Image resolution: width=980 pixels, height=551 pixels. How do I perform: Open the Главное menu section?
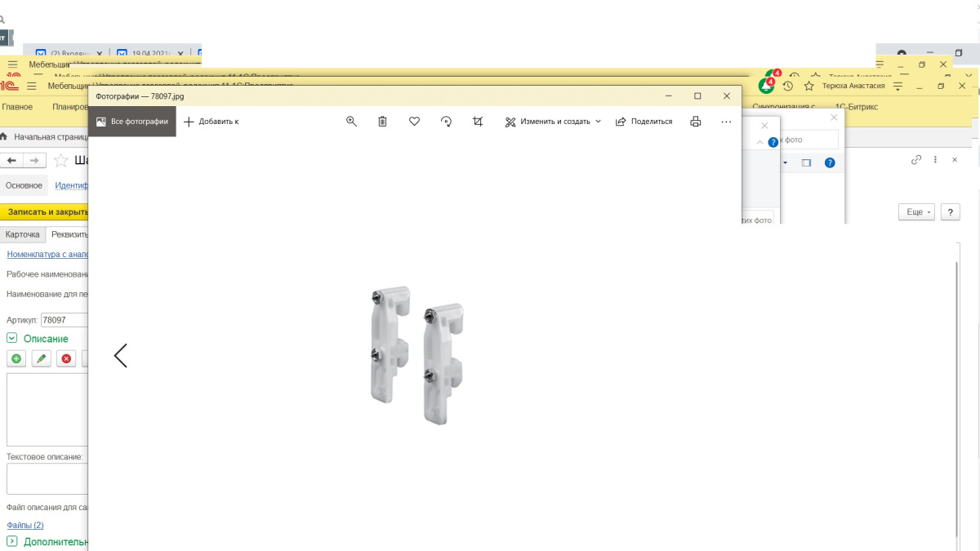[x=17, y=107]
